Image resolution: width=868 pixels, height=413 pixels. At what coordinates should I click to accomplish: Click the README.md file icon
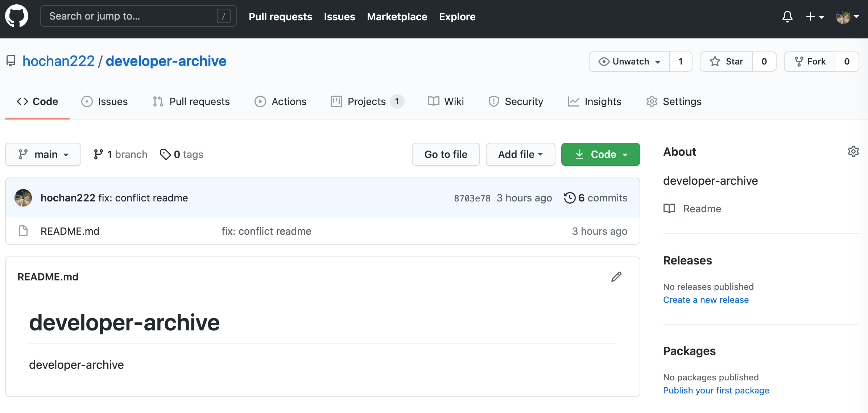coord(23,231)
